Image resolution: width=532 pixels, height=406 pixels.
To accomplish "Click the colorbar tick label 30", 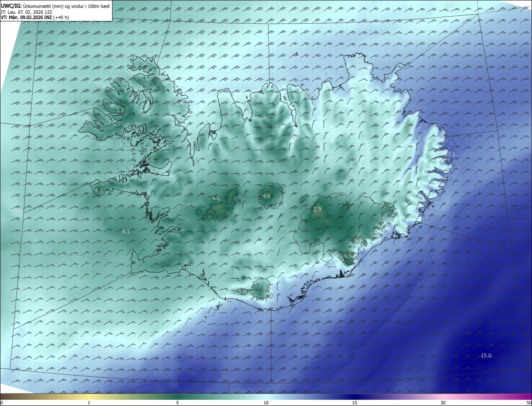I will [443, 403].
